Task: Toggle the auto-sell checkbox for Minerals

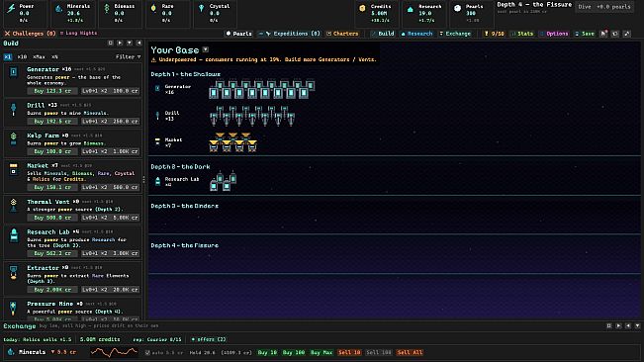Action: click(x=147, y=352)
